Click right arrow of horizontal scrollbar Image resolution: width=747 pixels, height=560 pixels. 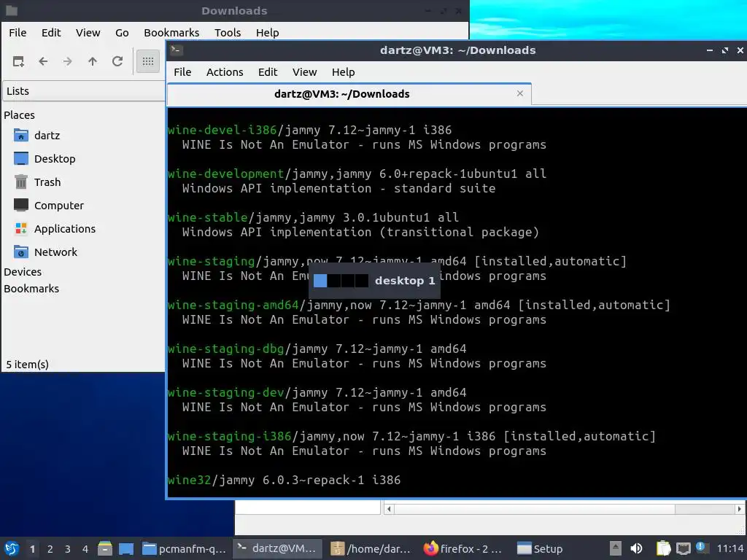tap(740, 509)
